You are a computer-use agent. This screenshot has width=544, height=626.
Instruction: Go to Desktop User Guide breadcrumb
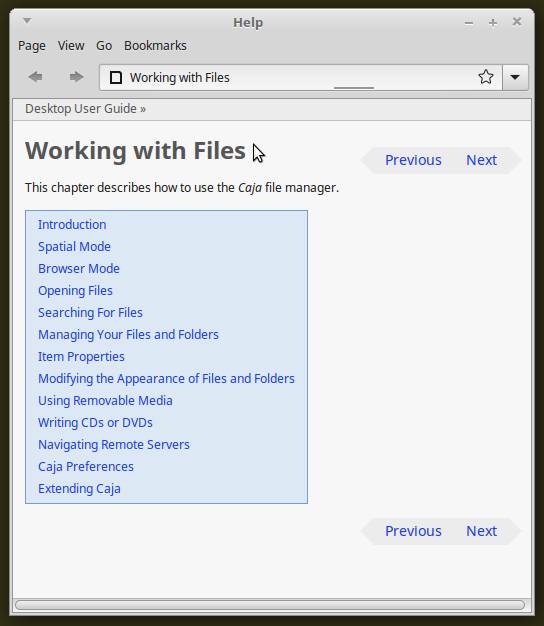pos(81,109)
